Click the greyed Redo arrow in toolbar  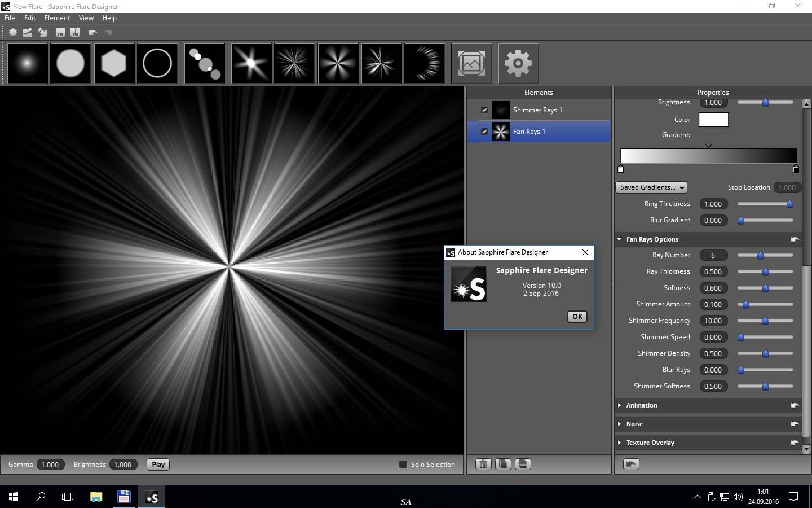108,32
